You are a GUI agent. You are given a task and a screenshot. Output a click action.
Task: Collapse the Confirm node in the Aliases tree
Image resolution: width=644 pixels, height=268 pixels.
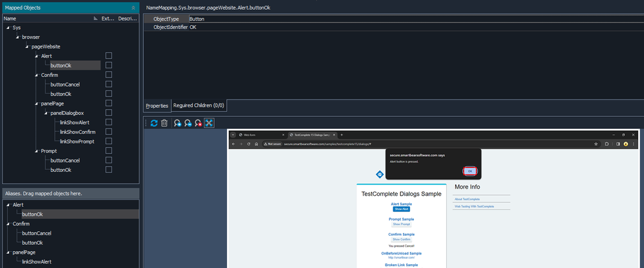pyautogui.click(x=7, y=224)
